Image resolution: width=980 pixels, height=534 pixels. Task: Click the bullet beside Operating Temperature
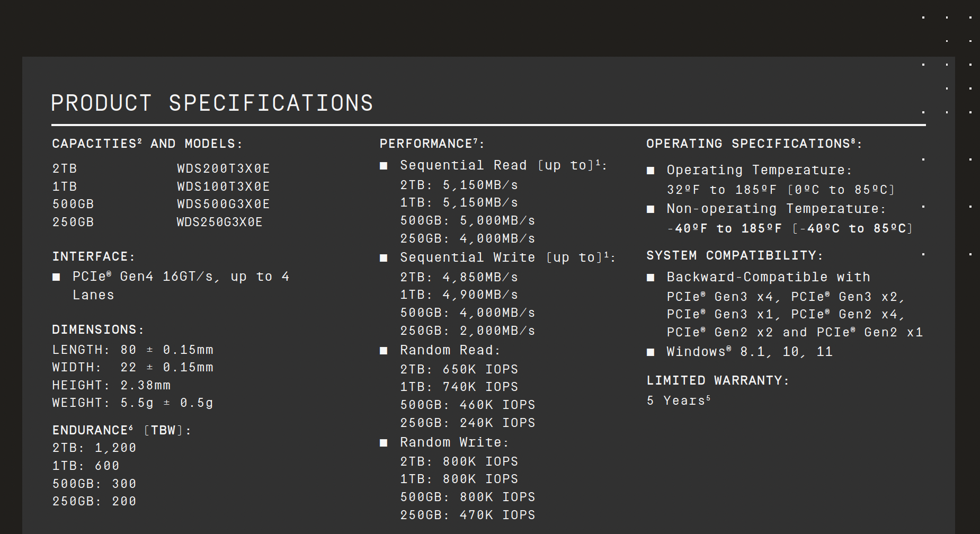(x=651, y=171)
